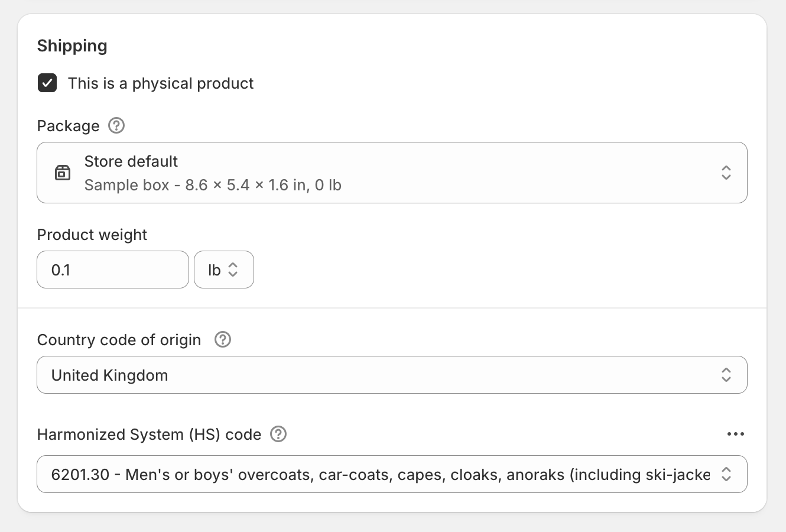Click the chevron in United Kingdom selector
The width and height of the screenshot is (786, 532).
click(x=726, y=375)
